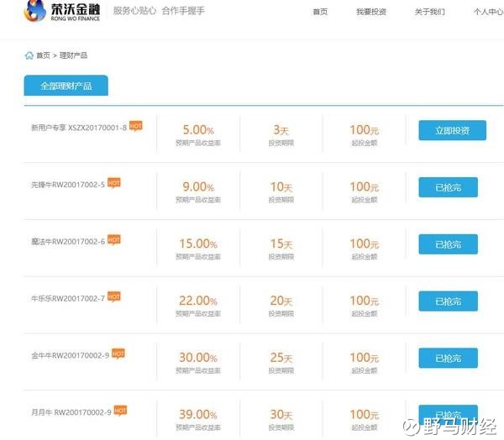Click the 22.00% expected yield value
The image size is (504, 440).
(x=198, y=301)
